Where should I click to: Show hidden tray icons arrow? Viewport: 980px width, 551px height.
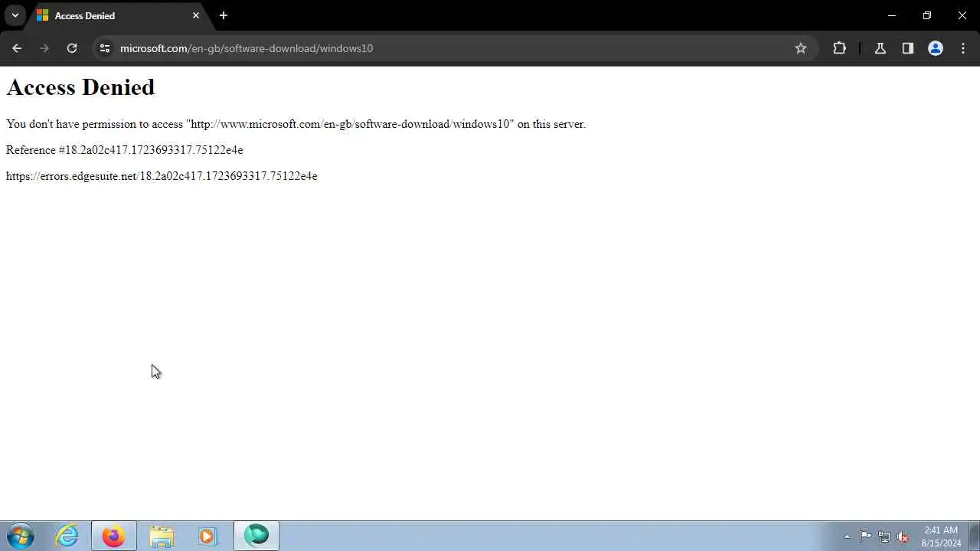click(847, 536)
